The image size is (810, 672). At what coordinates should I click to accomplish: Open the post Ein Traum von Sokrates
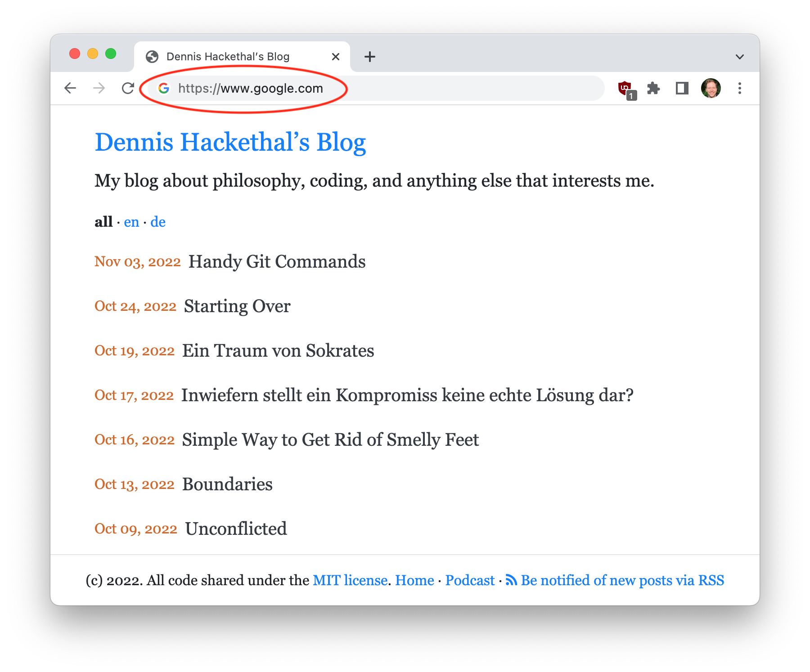[x=278, y=350]
